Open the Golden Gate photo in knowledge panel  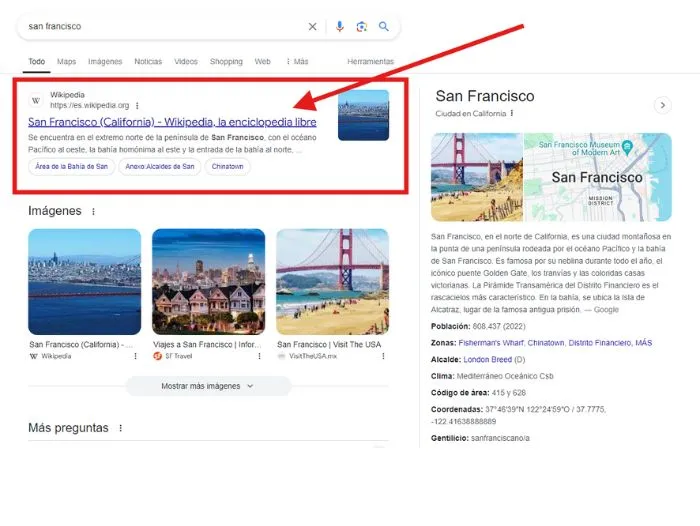(x=477, y=177)
